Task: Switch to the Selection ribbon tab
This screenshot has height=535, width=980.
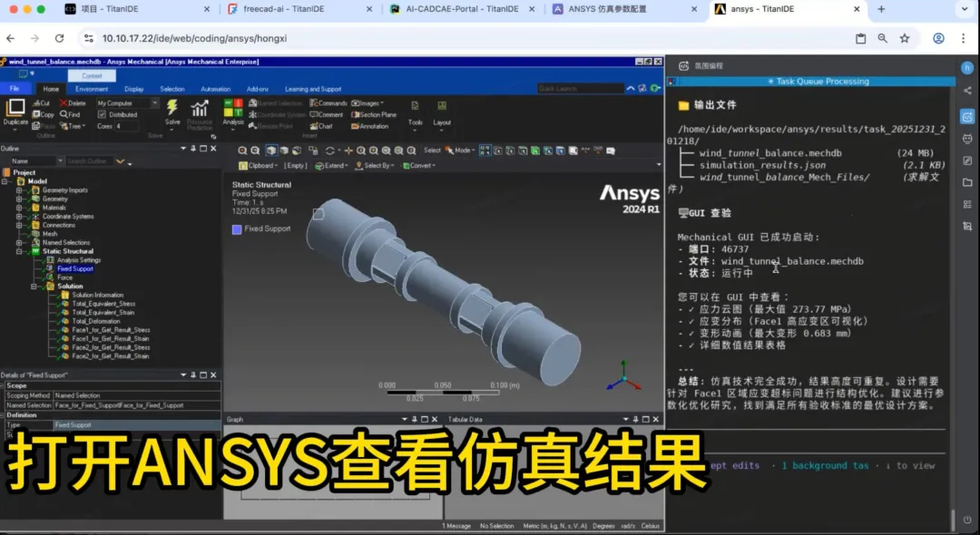Action: pos(171,89)
